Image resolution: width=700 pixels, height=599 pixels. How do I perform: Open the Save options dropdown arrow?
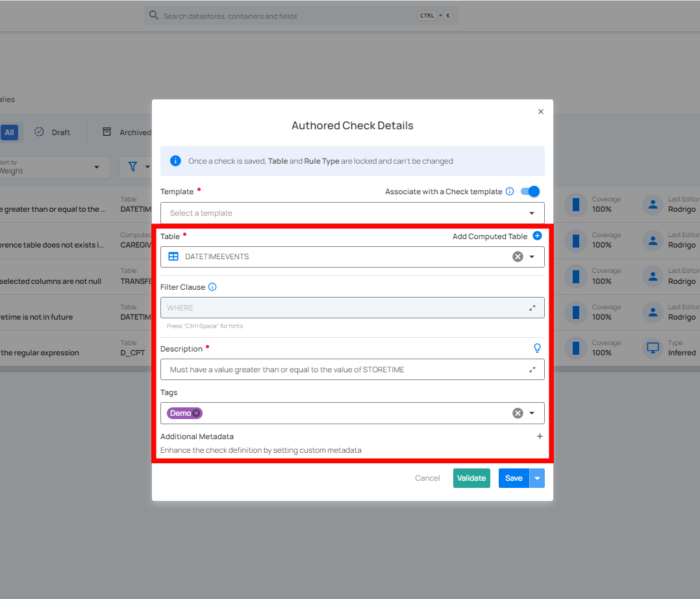coord(537,478)
